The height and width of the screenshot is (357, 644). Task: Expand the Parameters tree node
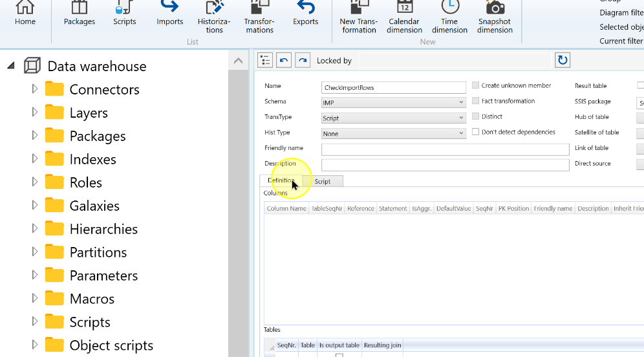pos(34,275)
